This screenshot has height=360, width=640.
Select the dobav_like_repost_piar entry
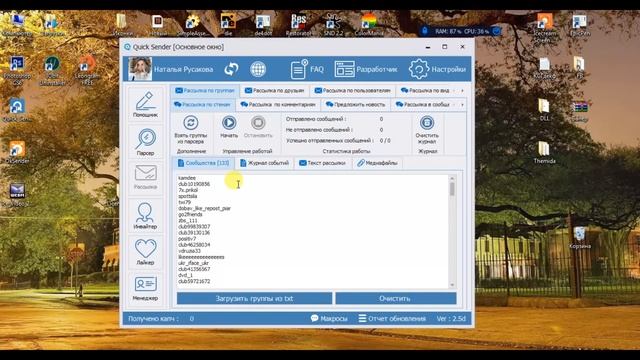tap(204, 208)
